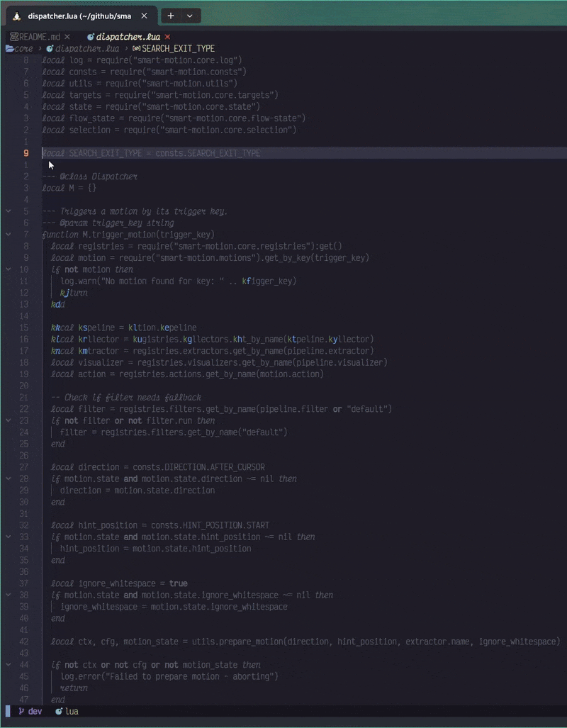Switch to the README.md buffer tab
This screenshot has width=567, height=728.
[x=40, y=37]
